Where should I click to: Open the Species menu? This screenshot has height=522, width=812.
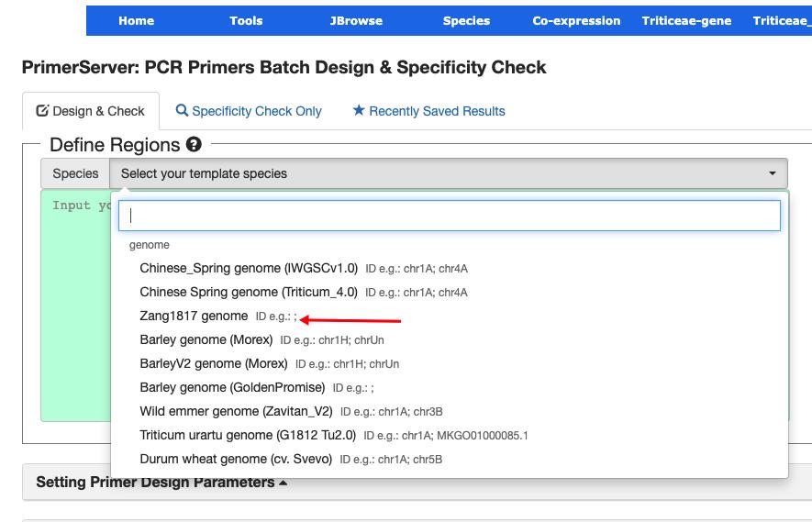(466, 20)
